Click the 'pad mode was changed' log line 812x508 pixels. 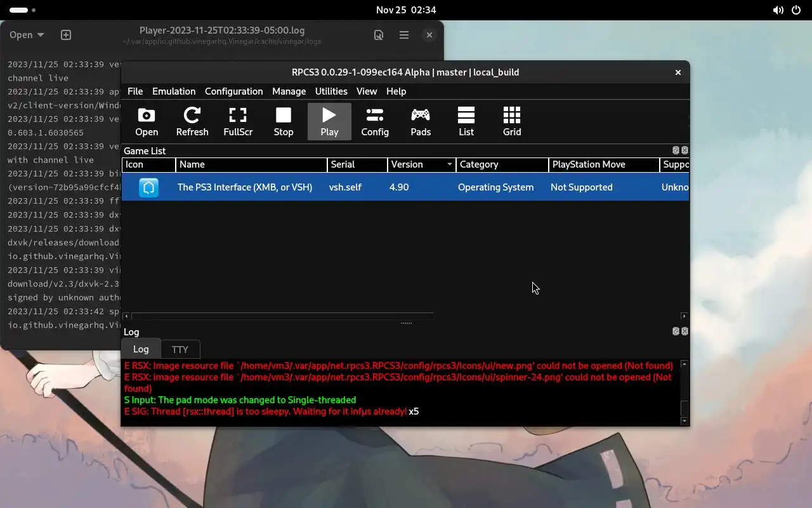240,400
